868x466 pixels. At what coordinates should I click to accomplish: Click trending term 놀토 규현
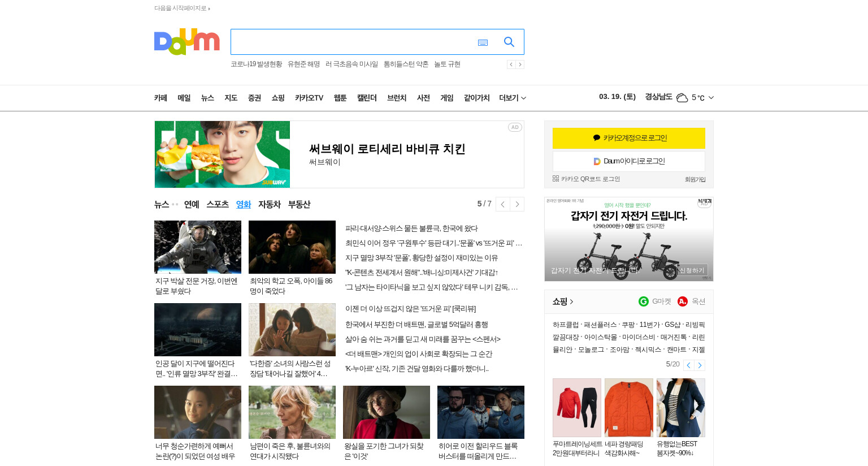tap(447, 64)
